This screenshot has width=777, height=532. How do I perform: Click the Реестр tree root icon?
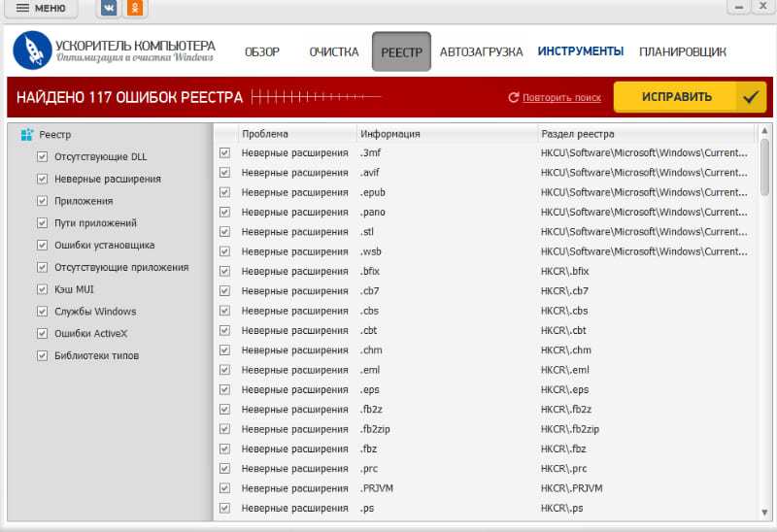(x=27, y=134)
